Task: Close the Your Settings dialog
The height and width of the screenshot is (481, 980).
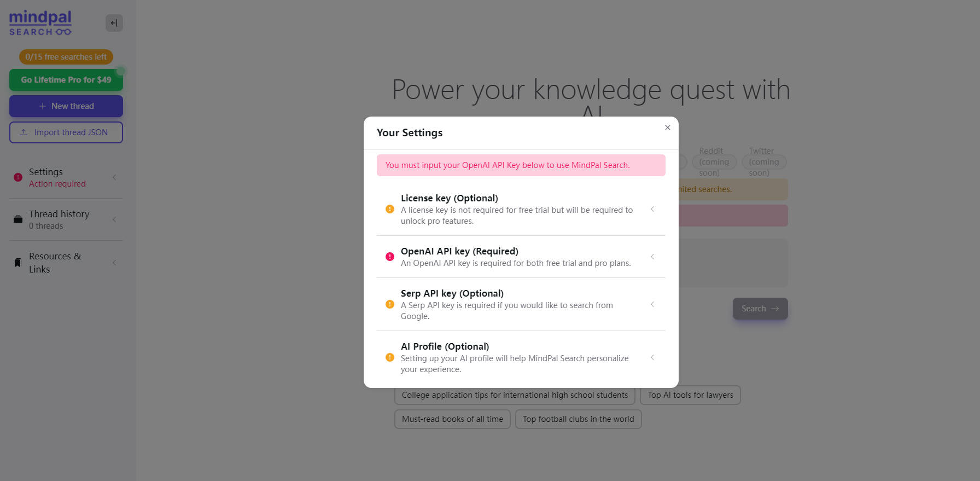Action: [x=667, y=128]
